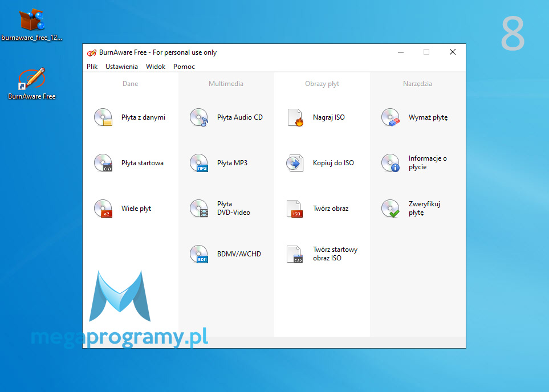Click the Płyta DVD-Video label
Viewport: 549px width, 392px height.
tap(234, 209)
